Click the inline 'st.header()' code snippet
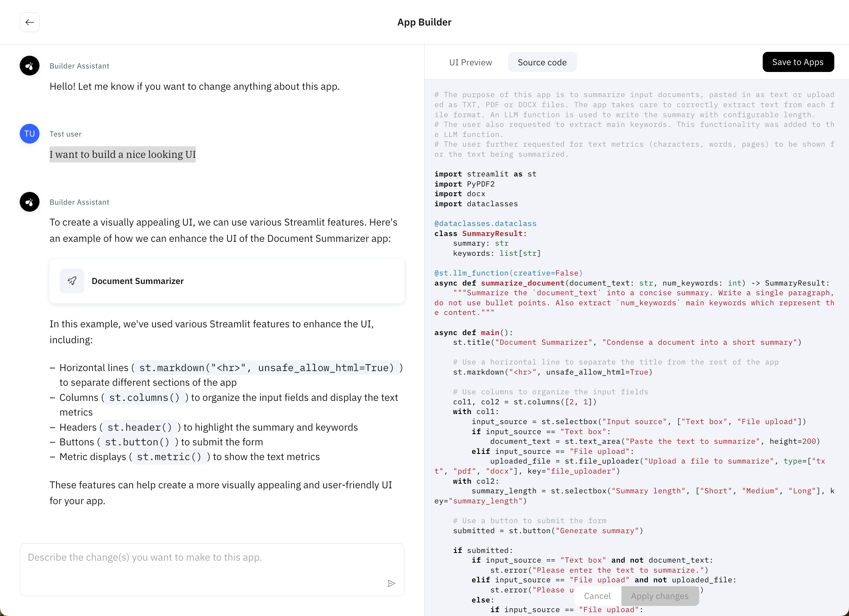Viewport: 849px width, 616px height. (139, 427)
